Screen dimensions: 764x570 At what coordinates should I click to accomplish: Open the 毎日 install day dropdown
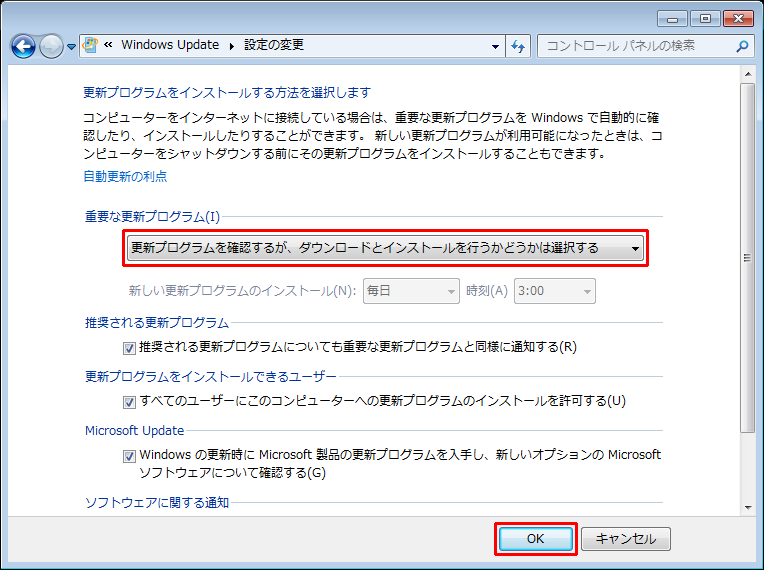click(x=411, y=291)
